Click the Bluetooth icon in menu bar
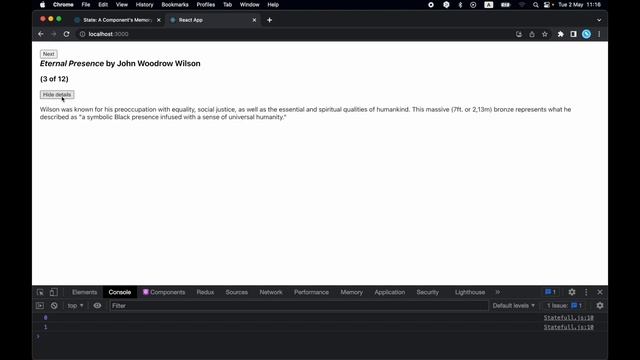This screenshot has width=640, height=360. click(460, 5)
